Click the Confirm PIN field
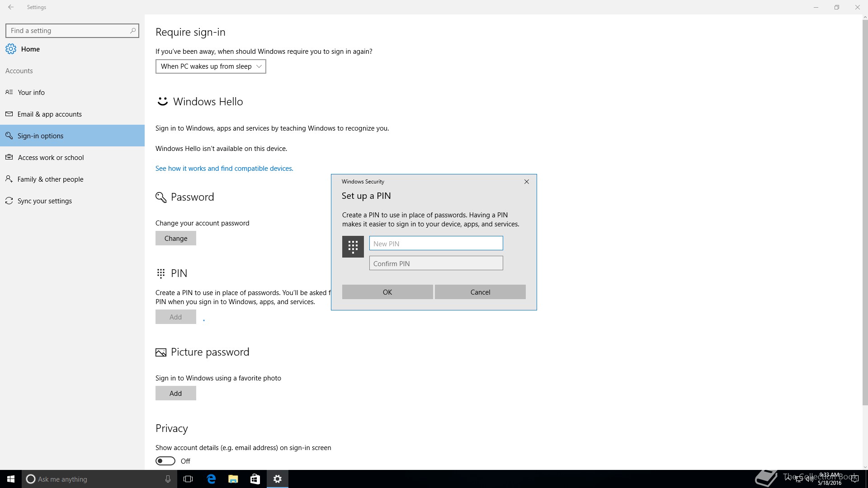Screen dimensions: 868x488 (x=436, y=263)
